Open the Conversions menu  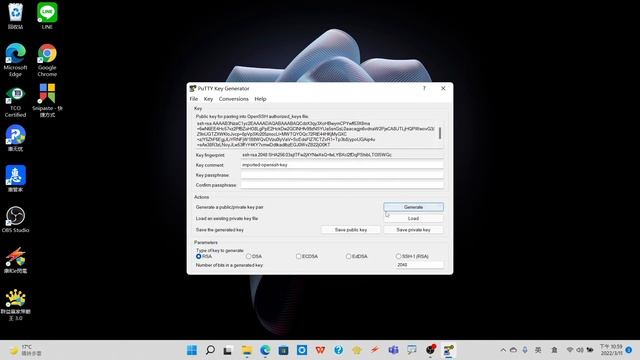[233, 99]
